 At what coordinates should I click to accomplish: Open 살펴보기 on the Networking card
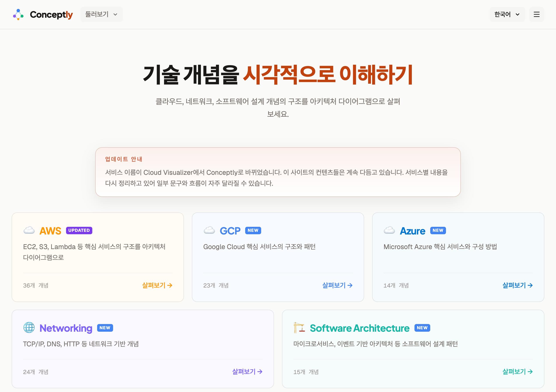pos(244,372)
